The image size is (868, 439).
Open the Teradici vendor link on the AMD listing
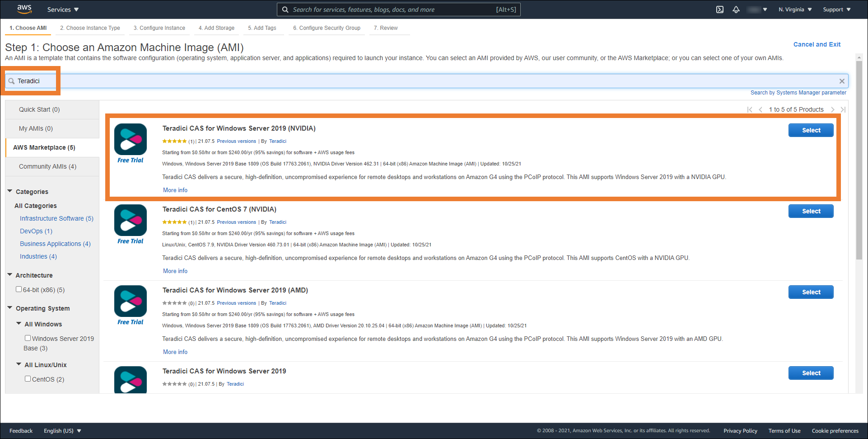click(x=278, y=303)
